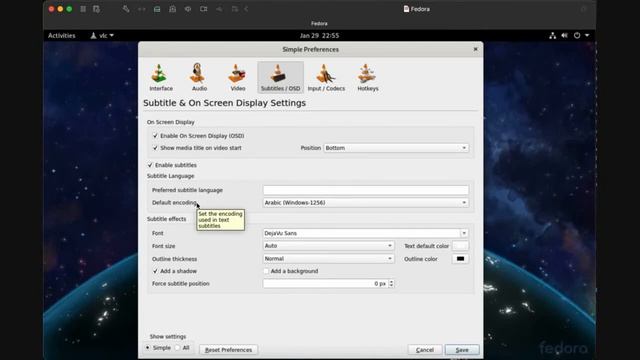Close the Simple Preferences dialog

coord(476,49)
